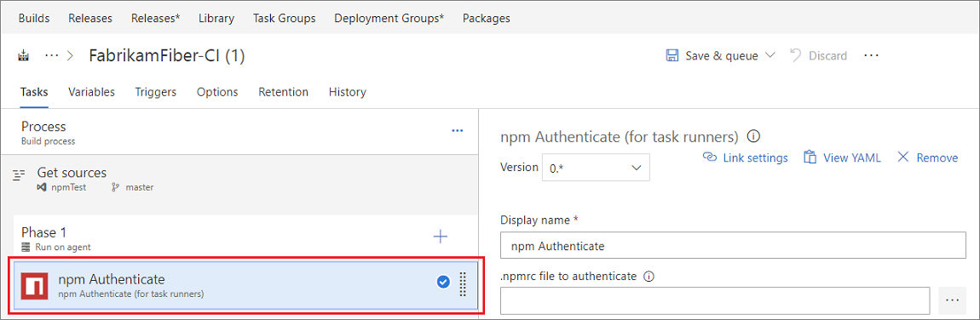Add a task to Phase 1 with plus
The height and width of the screenshot is (320, 980).
click(441, 237)
